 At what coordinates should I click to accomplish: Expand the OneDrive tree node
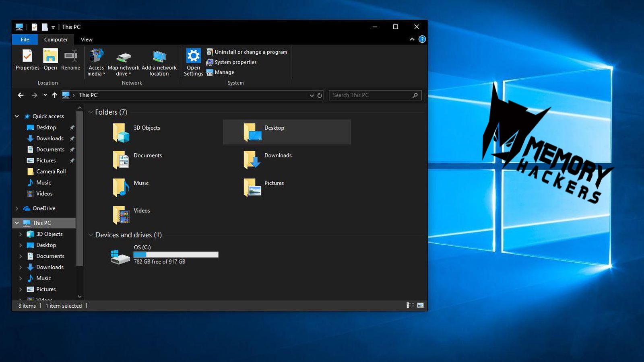(17, 208)
